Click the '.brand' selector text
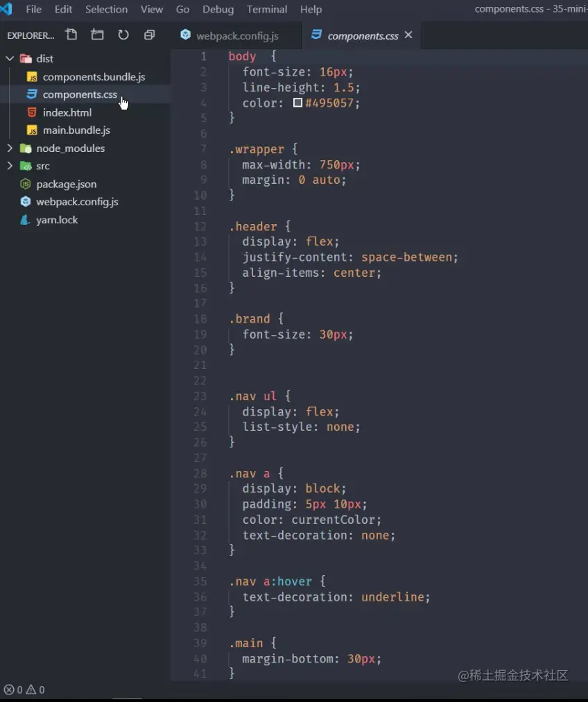588x702 pixels. 250,319
